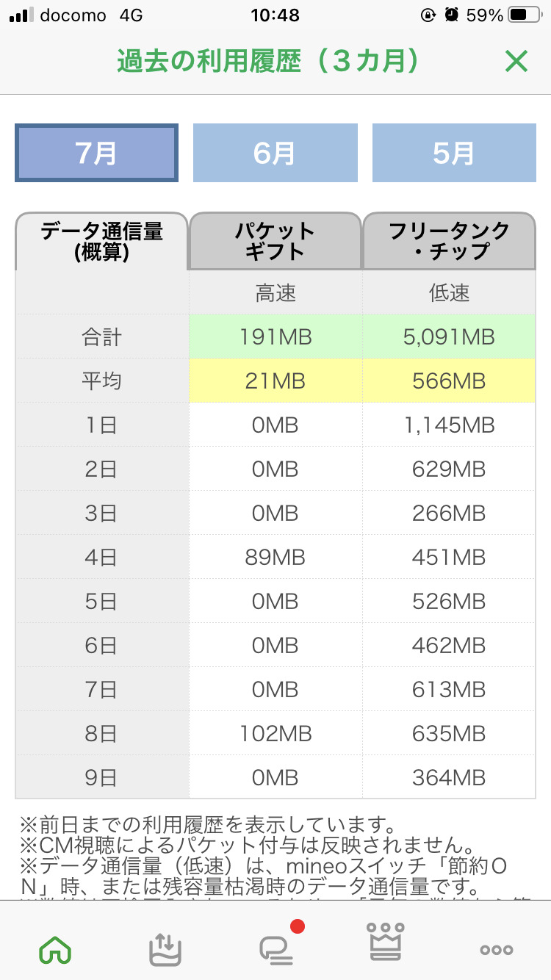Open the data tank transfer icon

click(165, 948)
